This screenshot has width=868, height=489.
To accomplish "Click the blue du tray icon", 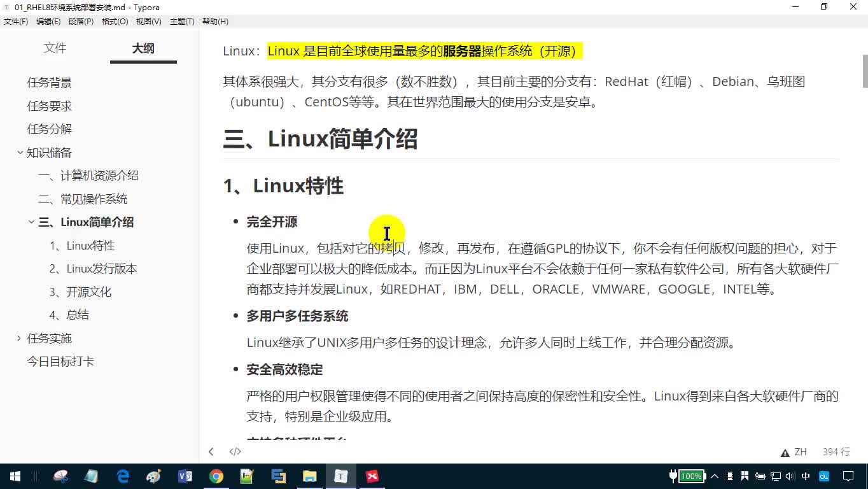I will (824, 476).
